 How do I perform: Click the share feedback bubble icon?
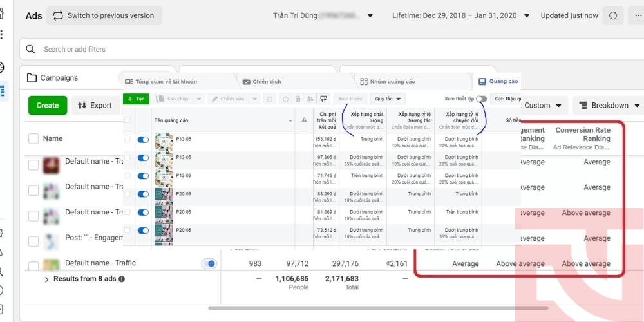(324, 99)
